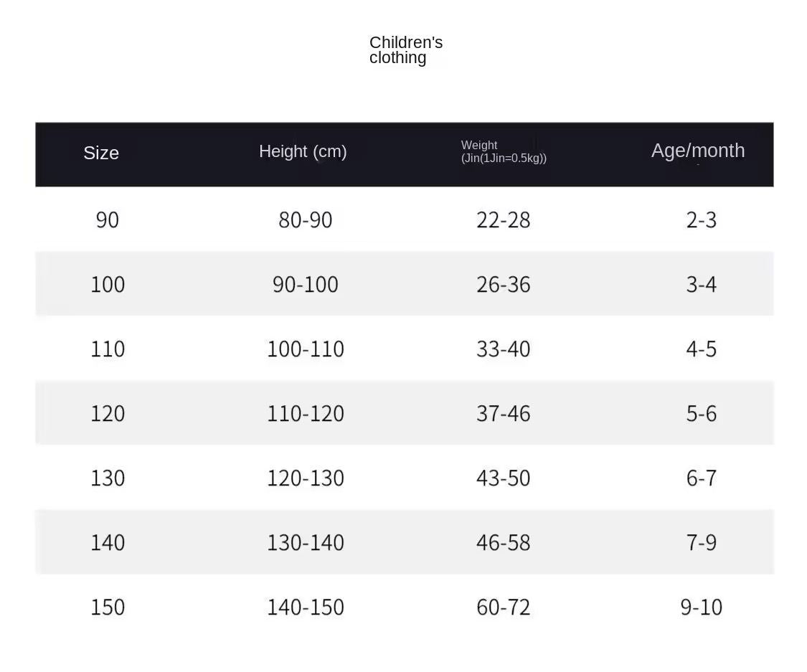
Task: Click the size 90 cell in Size column
Action: tap(108, 219)
